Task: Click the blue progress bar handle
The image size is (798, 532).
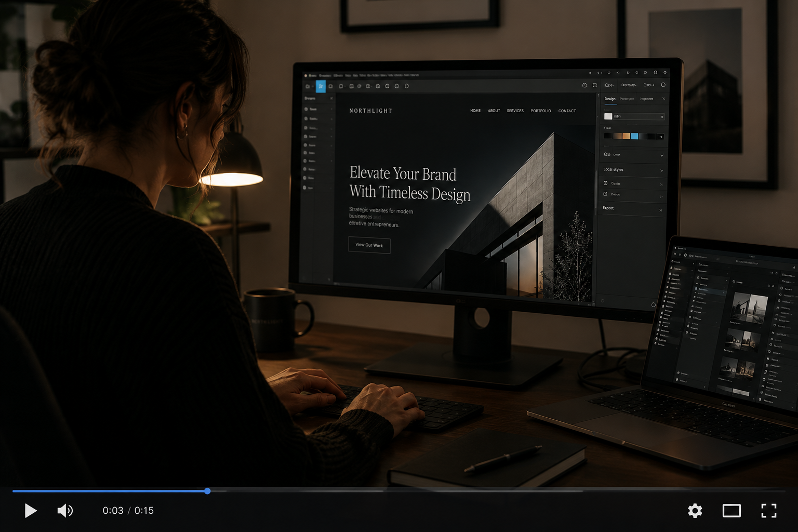Action: pyautogui.click(x=207, y=491)
